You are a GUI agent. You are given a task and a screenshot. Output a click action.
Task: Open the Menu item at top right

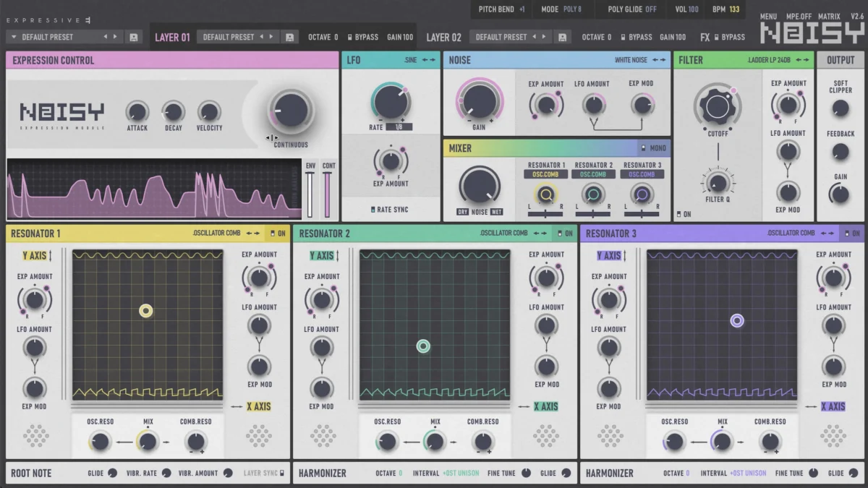tap(768, 16)
